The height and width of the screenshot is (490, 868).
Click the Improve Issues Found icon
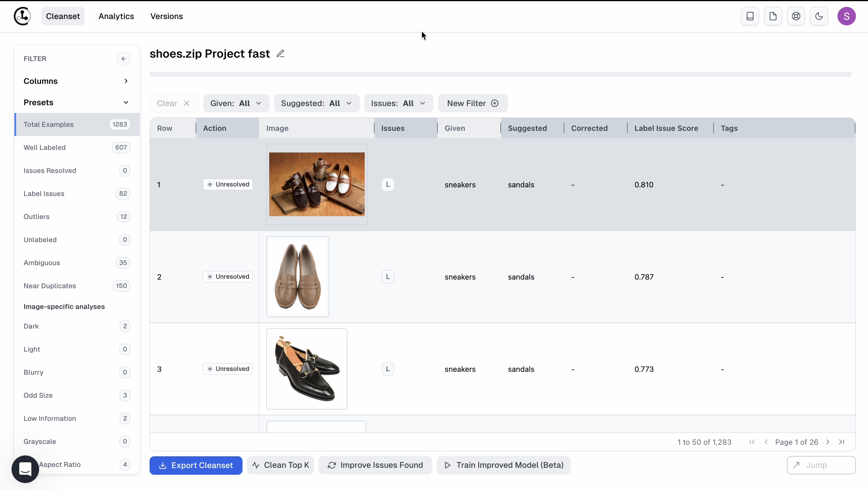click(330, 465)
